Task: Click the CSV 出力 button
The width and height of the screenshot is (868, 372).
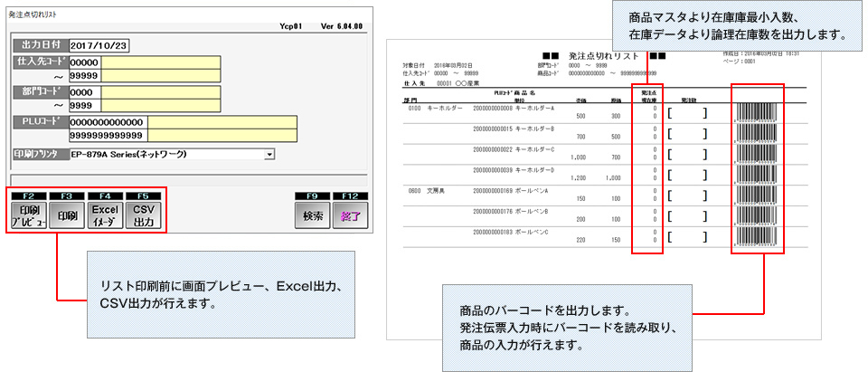Action: coord(143,216)
